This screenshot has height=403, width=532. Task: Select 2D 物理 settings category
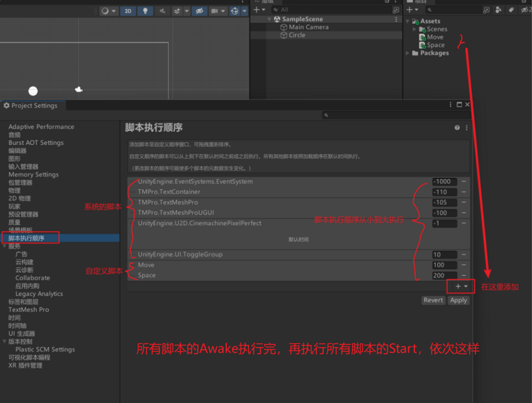(19, 198)
